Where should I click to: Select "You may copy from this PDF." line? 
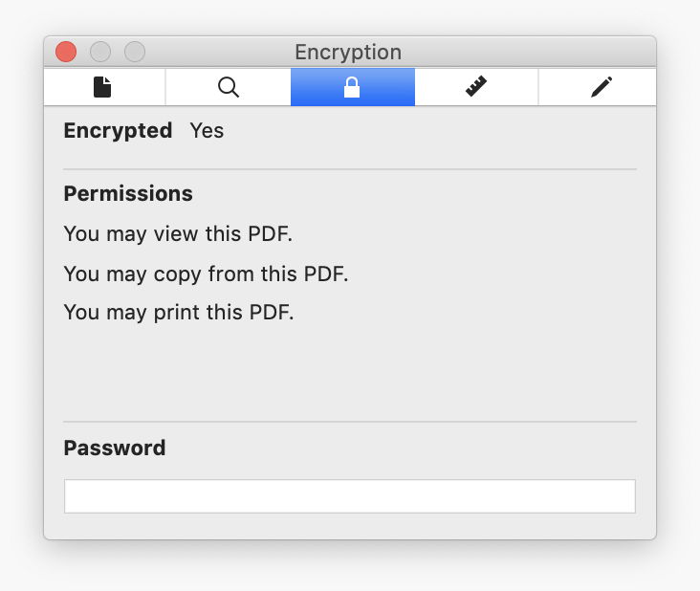coord(206,274)
